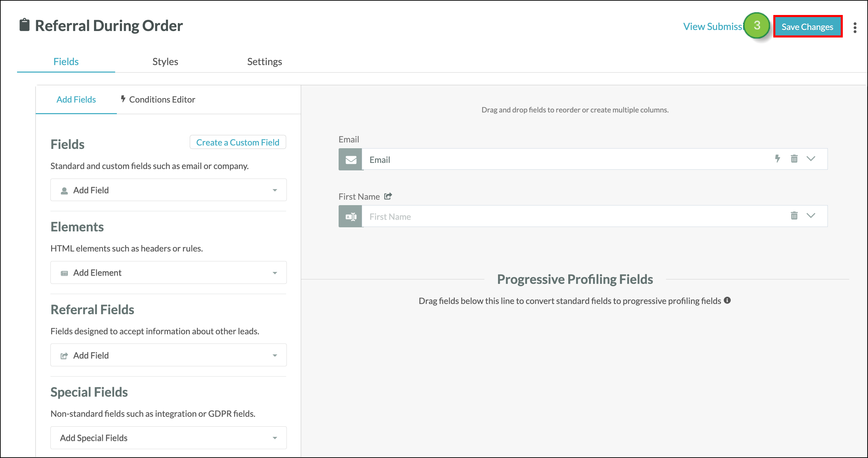The height and width of the screenshot is (458, 868).
Task: Click the text input icon on First Name field
Action: click(x=351, y=216)
